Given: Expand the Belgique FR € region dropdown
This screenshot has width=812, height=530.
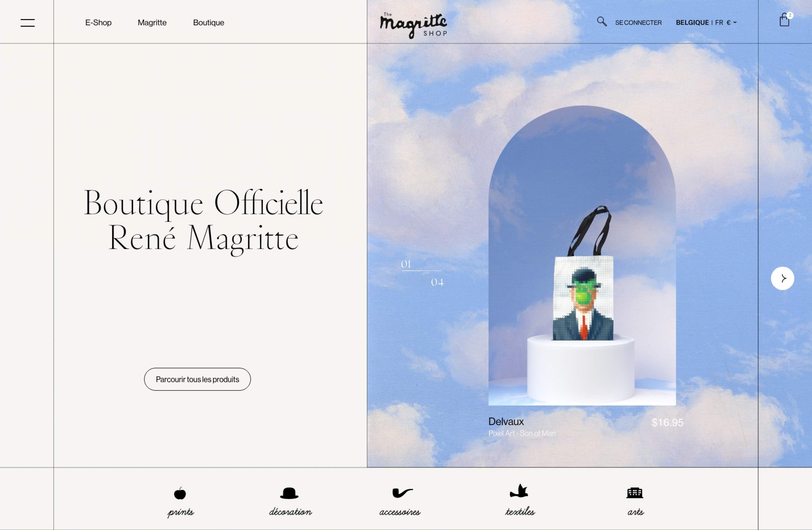Looking at the screenshot, I should 706,22.
